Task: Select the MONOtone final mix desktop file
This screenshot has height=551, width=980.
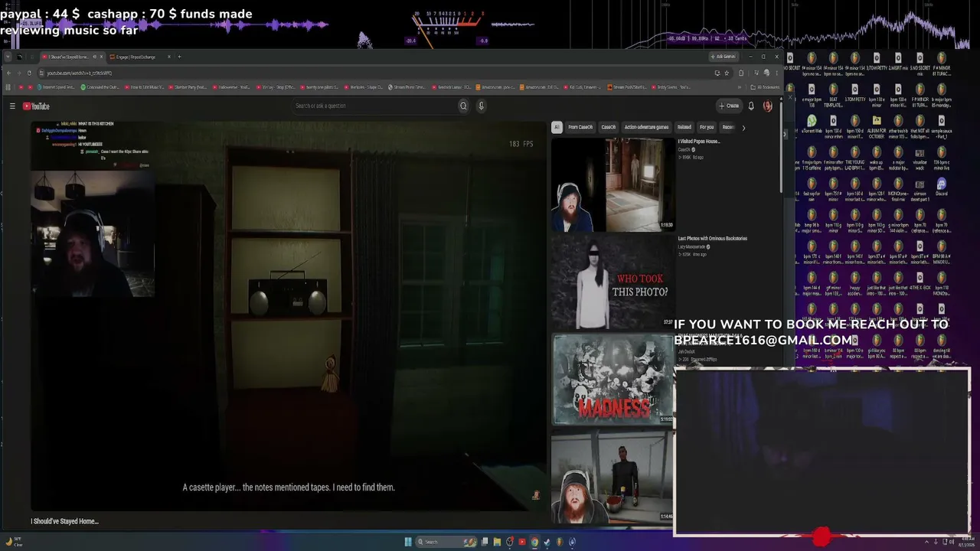Action: click(x=898, y=188)
